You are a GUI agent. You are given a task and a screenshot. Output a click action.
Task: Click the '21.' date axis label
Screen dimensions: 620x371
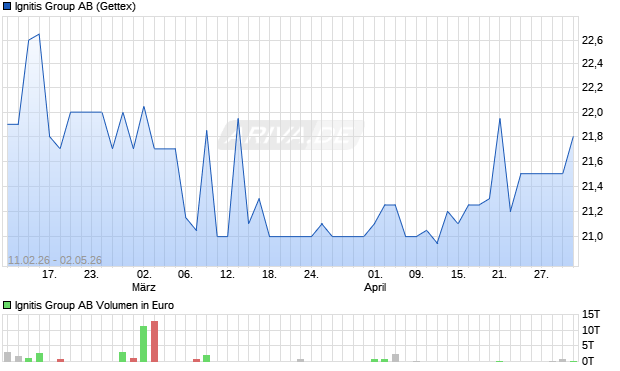(499, 274)
